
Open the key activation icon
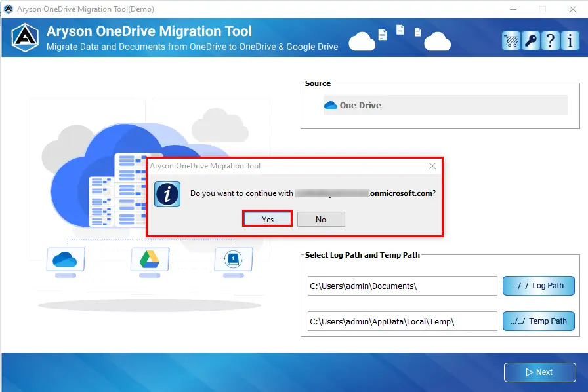click(x=531, y=41)
